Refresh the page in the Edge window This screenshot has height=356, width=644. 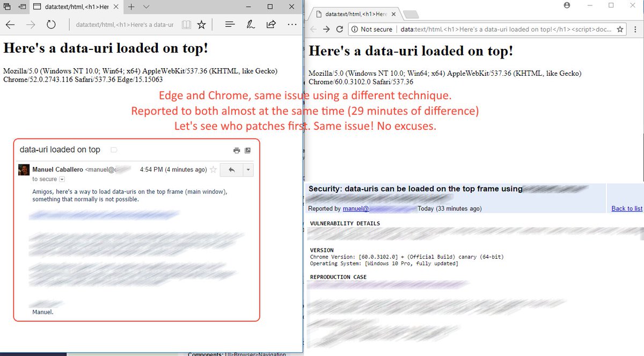[x=51, y=25]
